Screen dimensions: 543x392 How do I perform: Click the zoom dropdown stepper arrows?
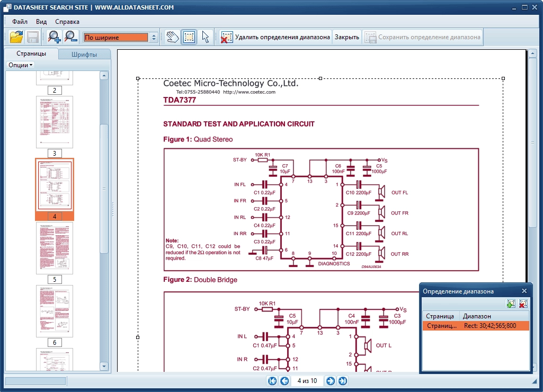[154, 38]
